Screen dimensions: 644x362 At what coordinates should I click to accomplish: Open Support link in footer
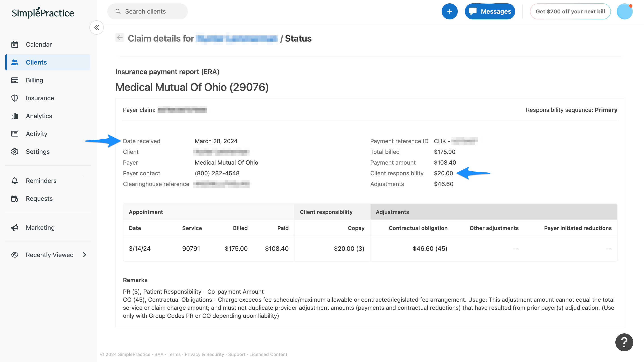pos(237,354)
